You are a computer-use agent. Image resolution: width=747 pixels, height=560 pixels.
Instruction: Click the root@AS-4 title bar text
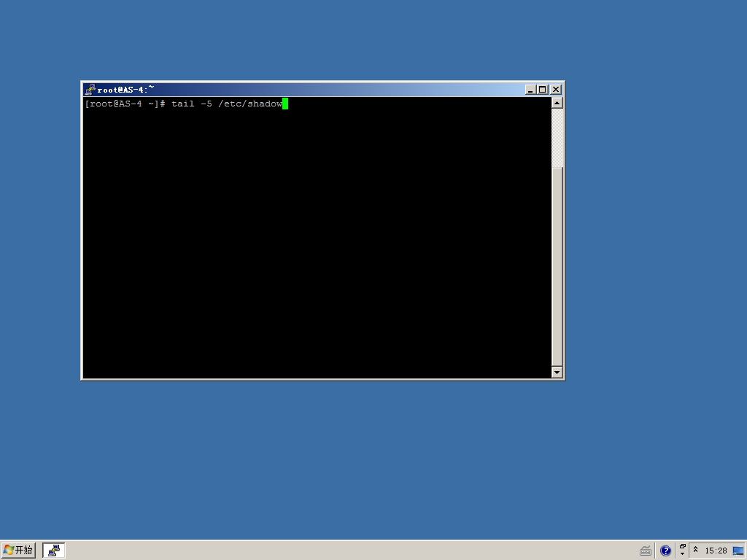pos(125,90)
